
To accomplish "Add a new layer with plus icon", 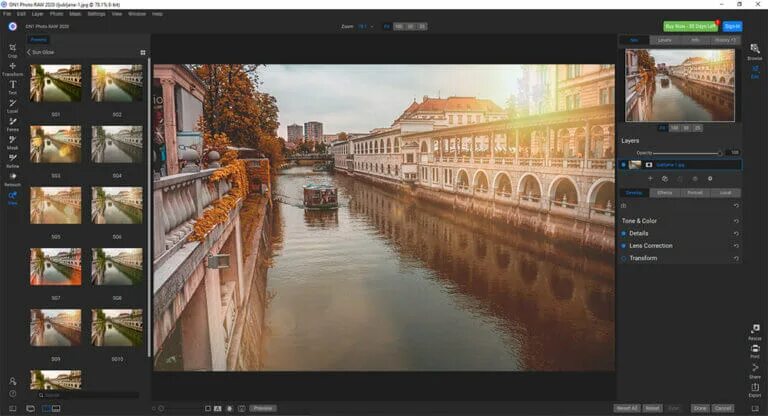I will tap(650, 179).
